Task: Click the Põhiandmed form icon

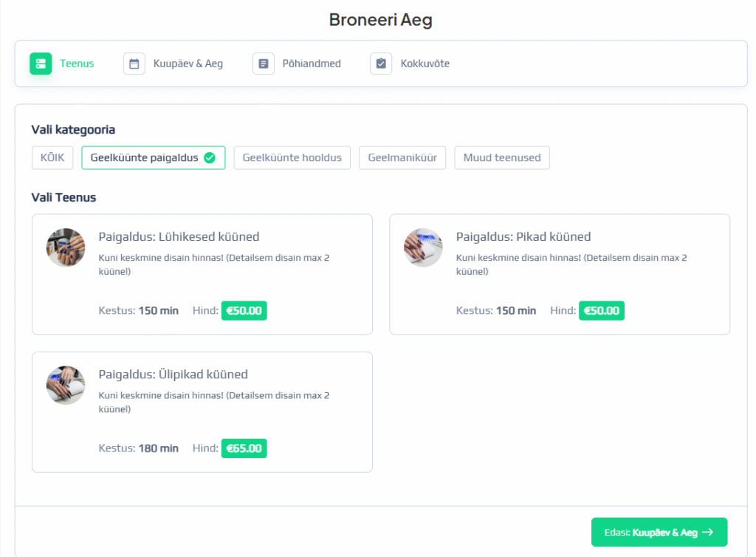Action: point(264,64)
